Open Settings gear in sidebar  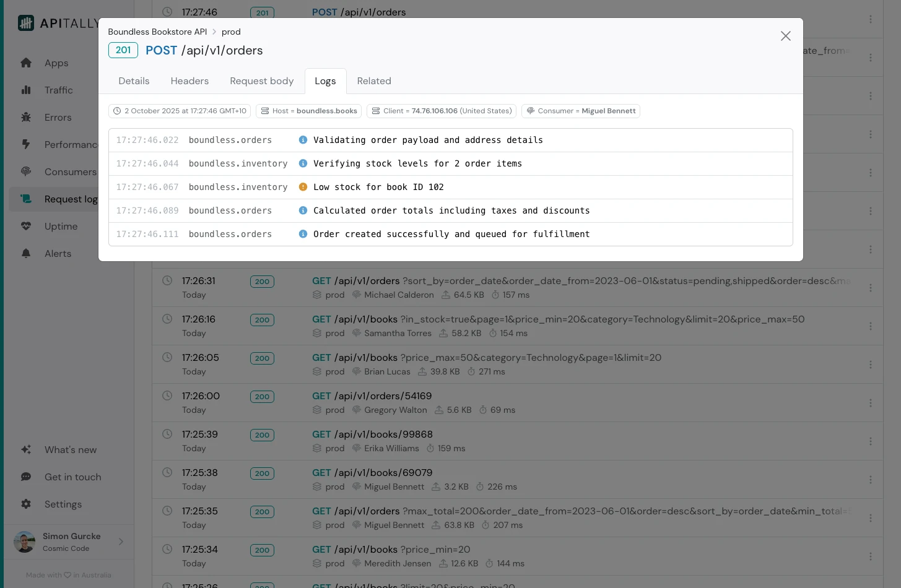tap(26, 504)
